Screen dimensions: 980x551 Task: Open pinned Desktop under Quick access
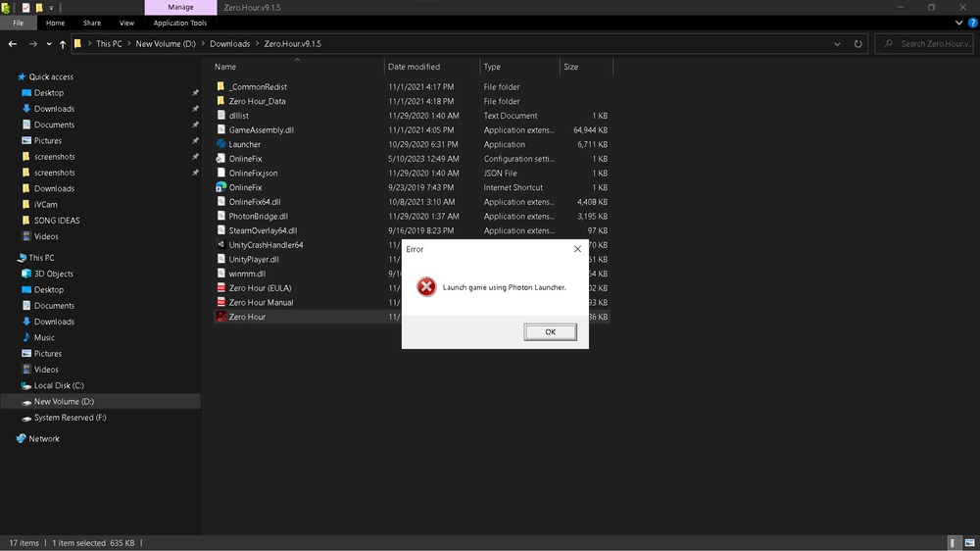tap(49, 92)
